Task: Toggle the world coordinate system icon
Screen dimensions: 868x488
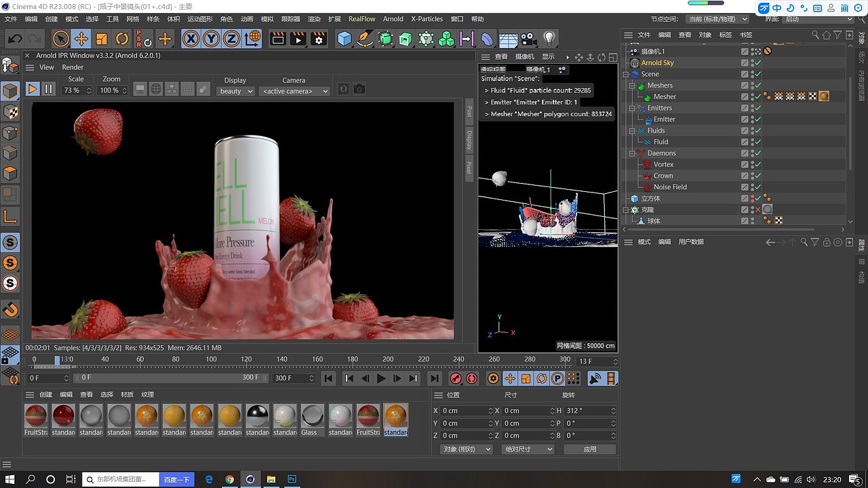Action: click(252, 39)
